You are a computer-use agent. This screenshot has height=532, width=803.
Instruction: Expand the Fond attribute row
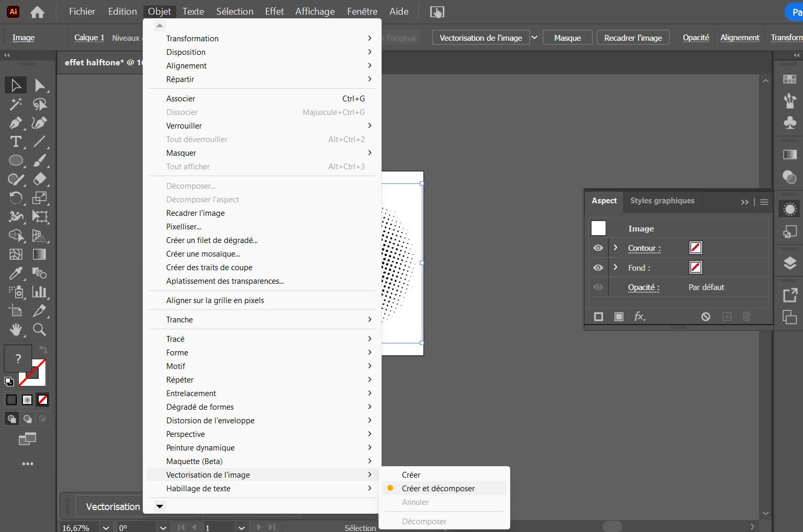click(x=615, y=267)
